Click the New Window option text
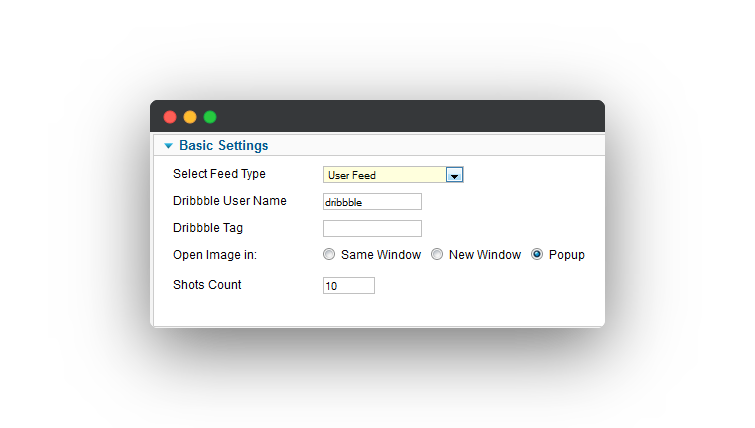 [x=485, y=255]
